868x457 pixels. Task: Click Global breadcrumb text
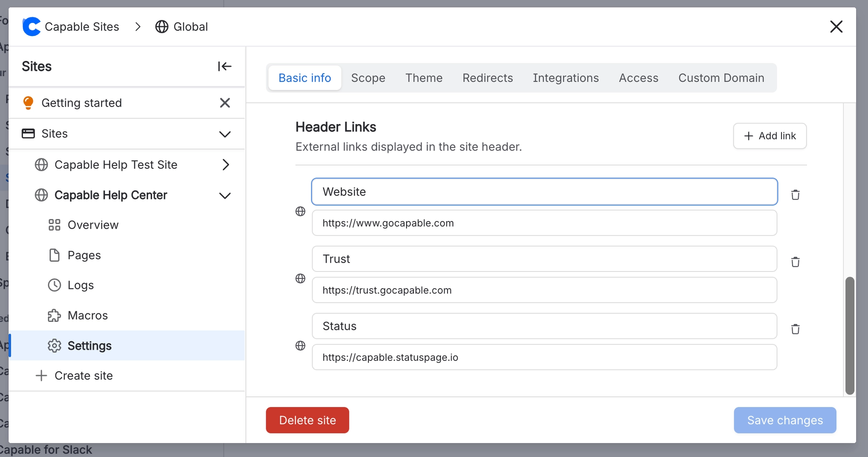pos(190,27)
